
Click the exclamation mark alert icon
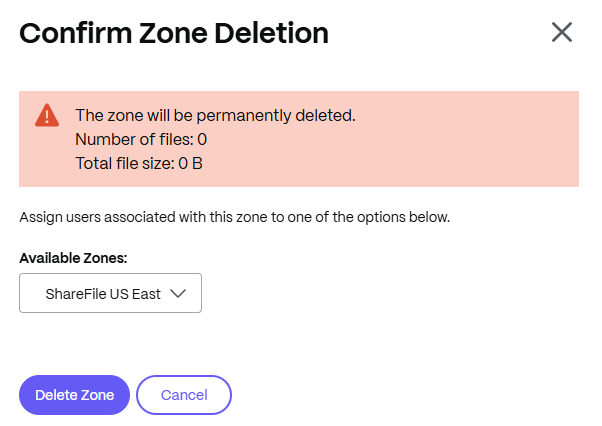pyautogui.click(x=47, y=115)
